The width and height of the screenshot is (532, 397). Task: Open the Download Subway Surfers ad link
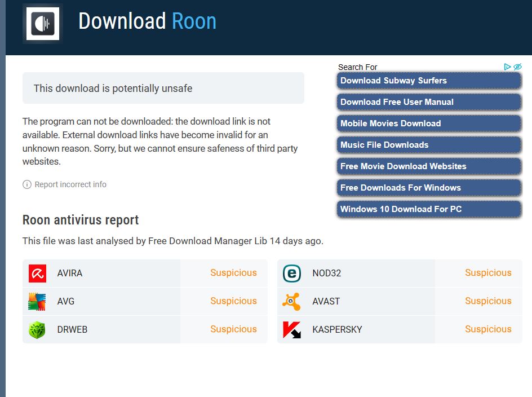click(429, 81)
